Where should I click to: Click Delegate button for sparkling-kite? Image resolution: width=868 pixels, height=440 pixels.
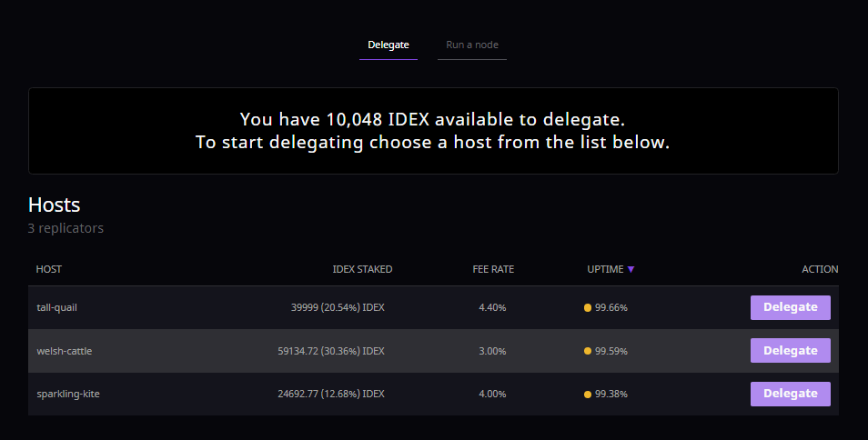(x=790, y=394)
